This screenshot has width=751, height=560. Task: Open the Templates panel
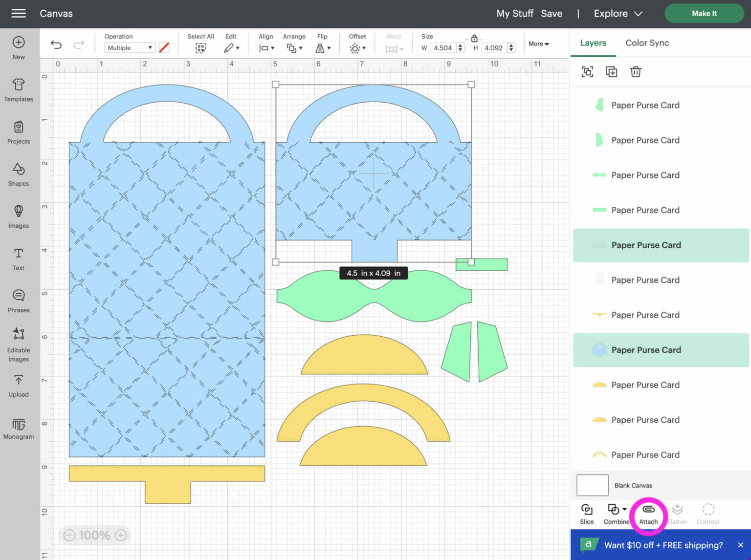pyautogui.click(x=19, y=90)
